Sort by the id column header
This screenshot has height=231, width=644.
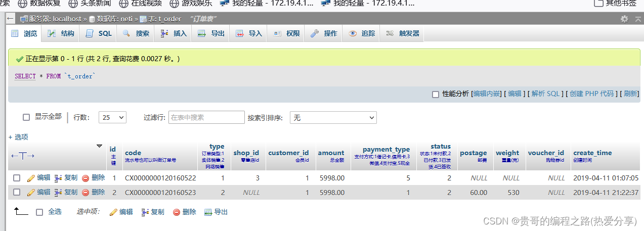click(113, 149)
